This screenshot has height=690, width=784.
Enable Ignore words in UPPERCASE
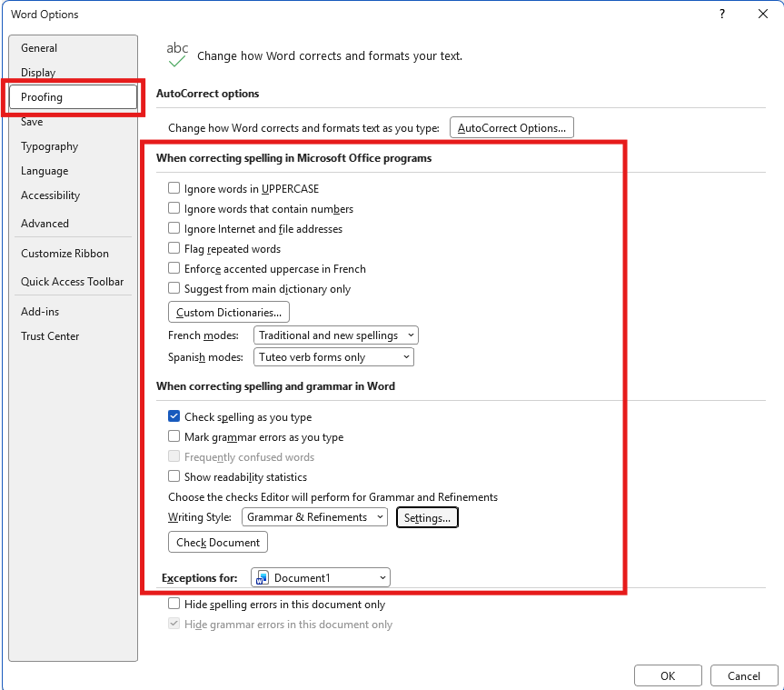pyautogui.click(x=174, y=188)
